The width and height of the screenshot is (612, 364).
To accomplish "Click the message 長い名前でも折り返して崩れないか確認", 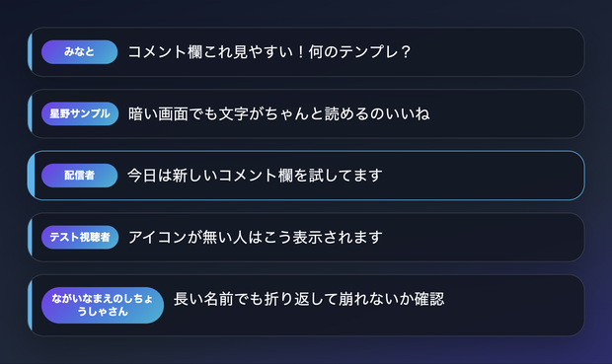I will 309,299.
